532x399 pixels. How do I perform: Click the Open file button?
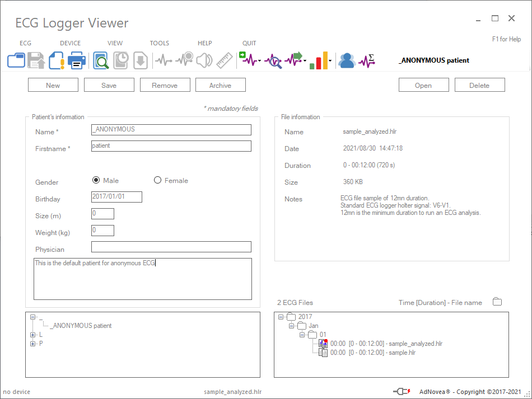(424, 85)
